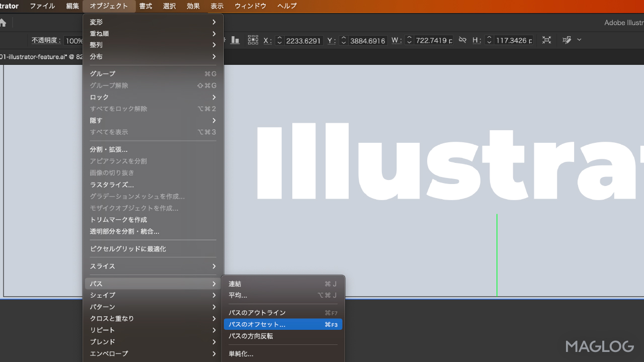Open the 効果 menu in the menu bar
The width and height of the screenshot is (644, 362).
point(193,6)
